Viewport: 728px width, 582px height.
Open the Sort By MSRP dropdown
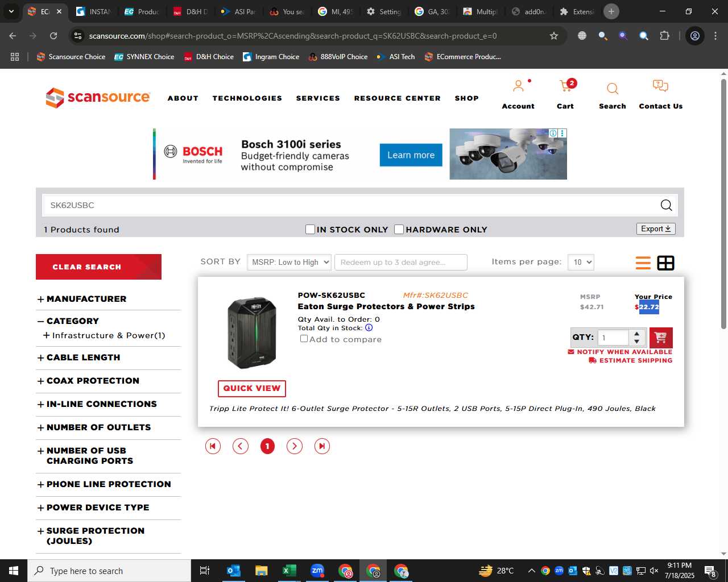point(289,262)
